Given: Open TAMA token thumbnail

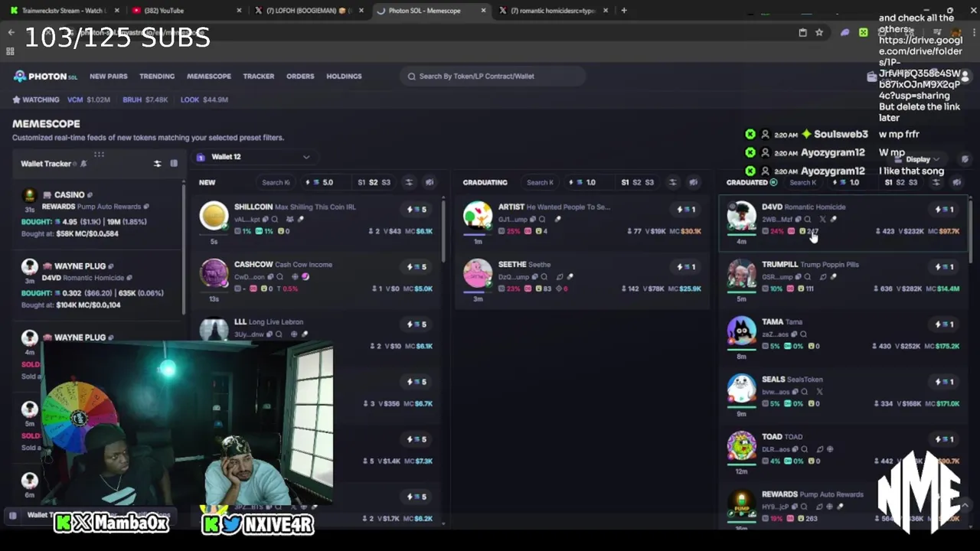Looking at the screenshot, I should coord(741,331).
